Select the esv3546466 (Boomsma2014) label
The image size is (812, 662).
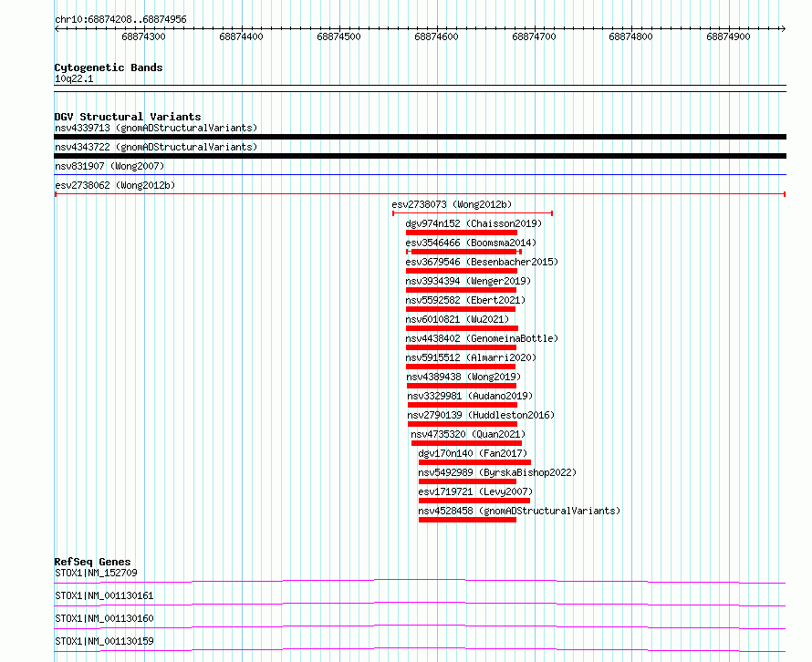[x=471, y=243]
